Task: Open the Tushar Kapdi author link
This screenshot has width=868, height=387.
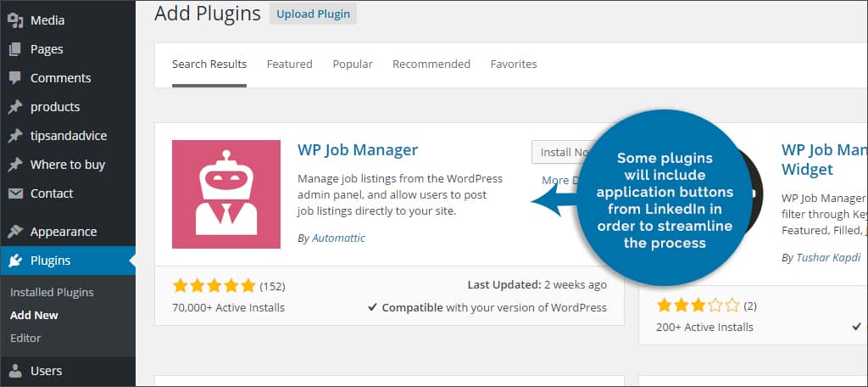Action: click(x=828, y=258)
